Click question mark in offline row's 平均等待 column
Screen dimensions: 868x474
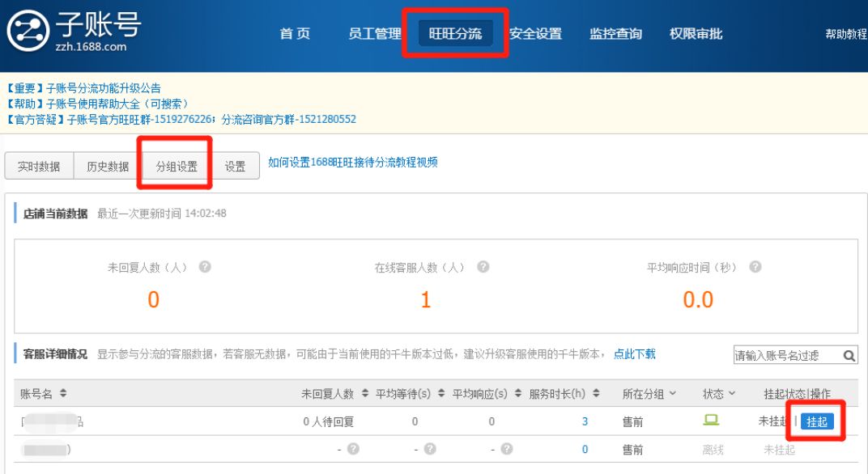(x=430, y=449)
